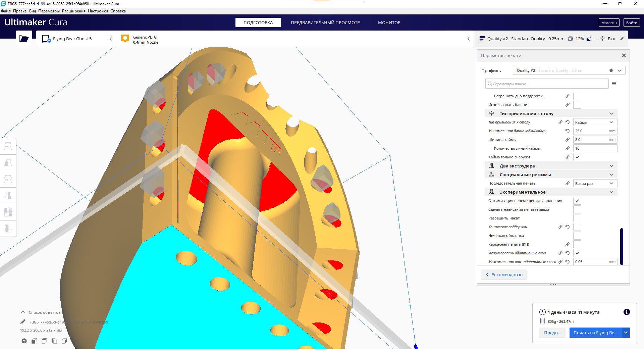Enable 'Сделать нависания печатаемыми' checkbox
This screenshot has width=644, height=349.
(577, 209)
